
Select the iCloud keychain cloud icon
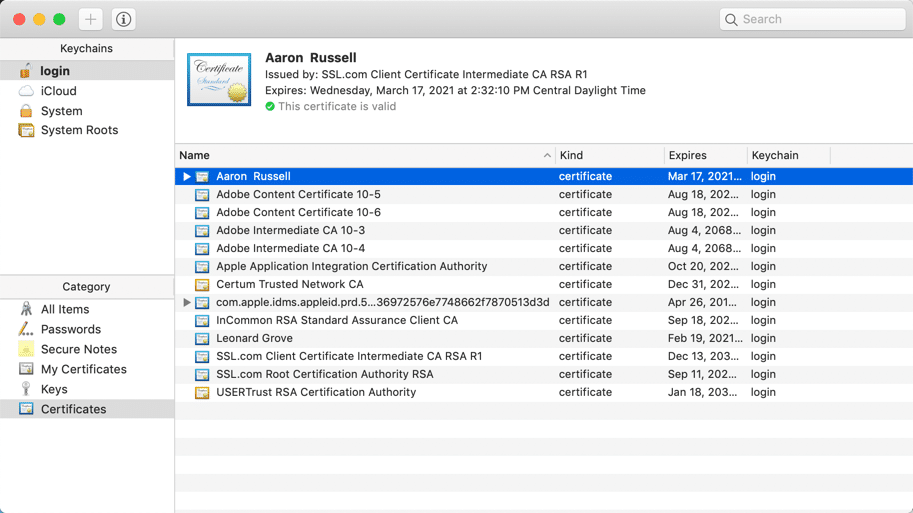26,91
